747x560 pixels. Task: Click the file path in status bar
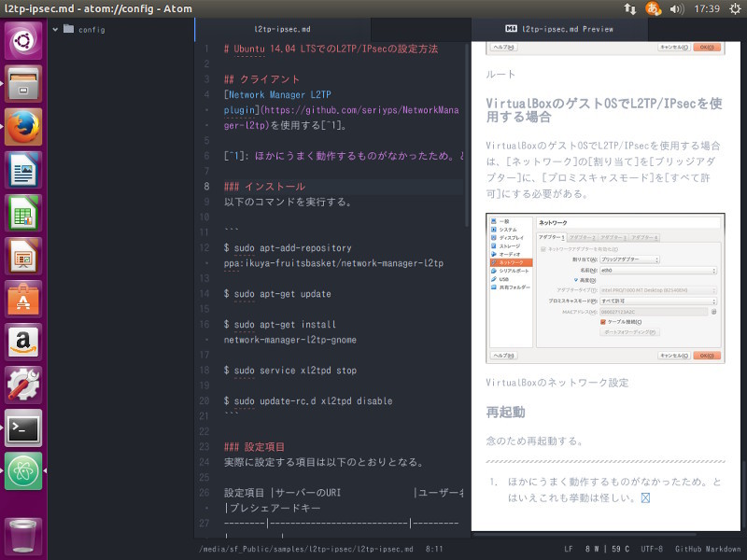tap(306, 549)
